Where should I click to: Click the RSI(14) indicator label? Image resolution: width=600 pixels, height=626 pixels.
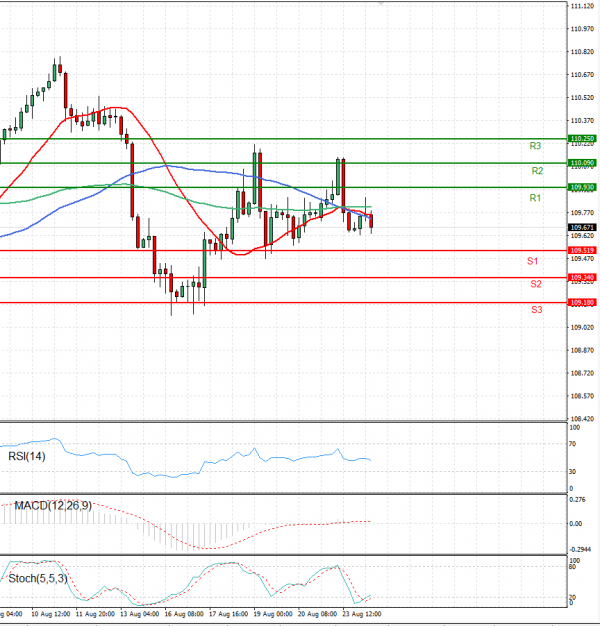click(27, 456)
